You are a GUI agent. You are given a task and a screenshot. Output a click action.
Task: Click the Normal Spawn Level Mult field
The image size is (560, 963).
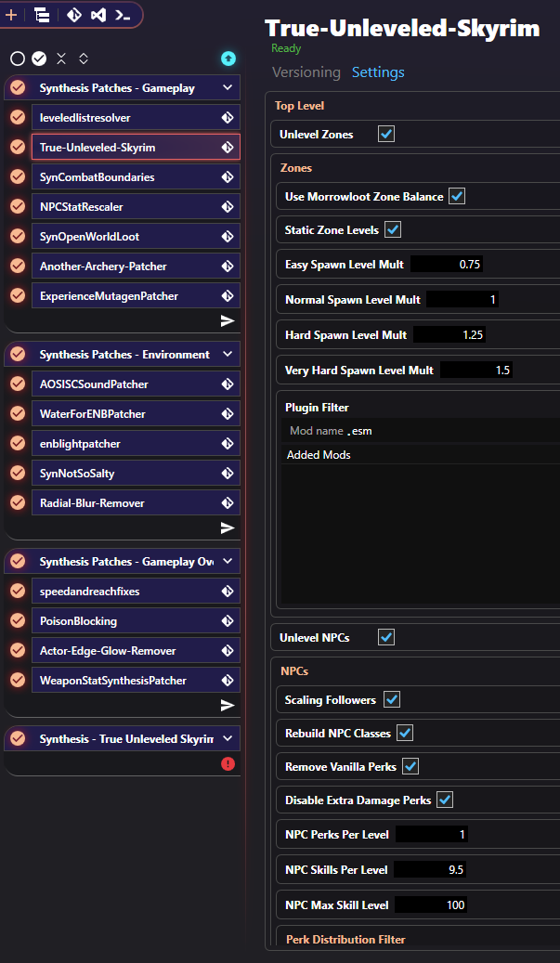(x=462, y=300)
